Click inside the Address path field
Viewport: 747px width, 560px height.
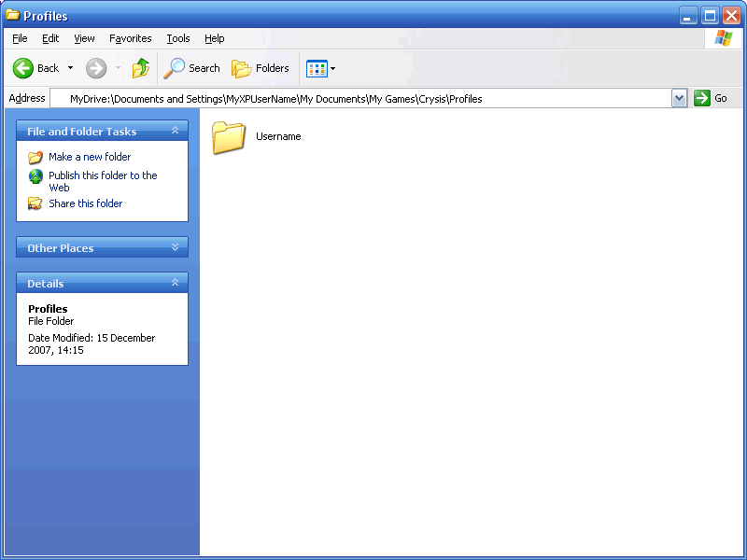point(360,99)
